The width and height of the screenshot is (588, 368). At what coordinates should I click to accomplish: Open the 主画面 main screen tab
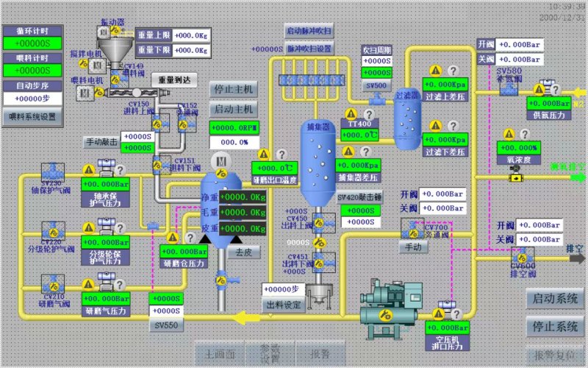coord(220,354)
